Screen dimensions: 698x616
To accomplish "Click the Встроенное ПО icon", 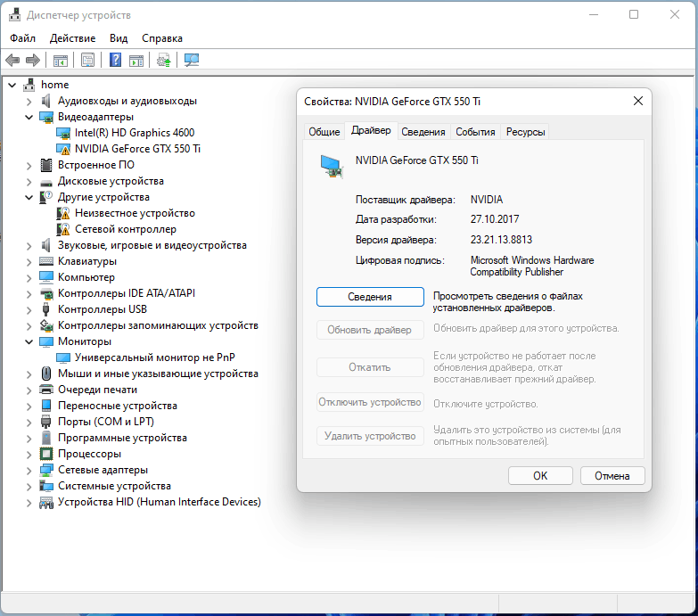I will click(46, 165).
